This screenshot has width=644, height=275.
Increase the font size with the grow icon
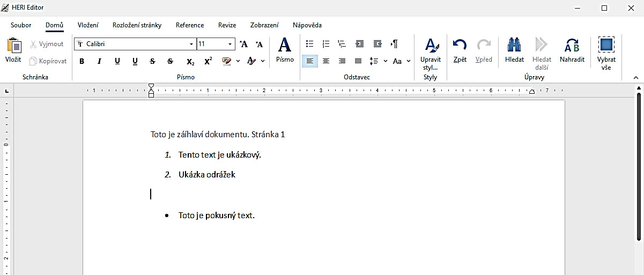click(x=243, y=44)
